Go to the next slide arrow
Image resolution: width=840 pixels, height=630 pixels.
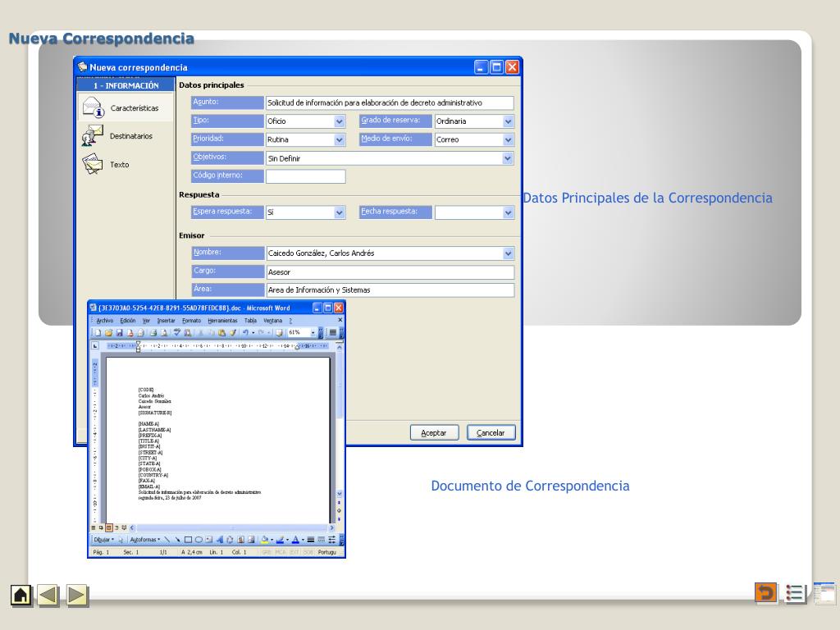76,596
